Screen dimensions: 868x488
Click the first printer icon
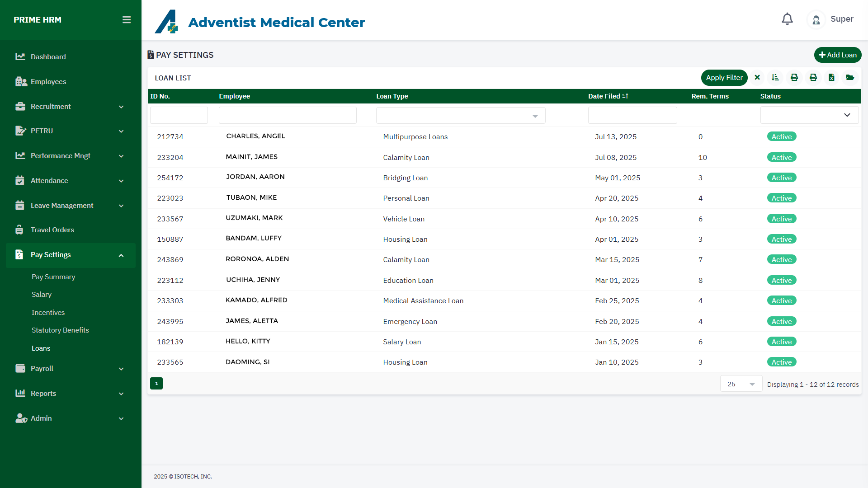point(794,78)
